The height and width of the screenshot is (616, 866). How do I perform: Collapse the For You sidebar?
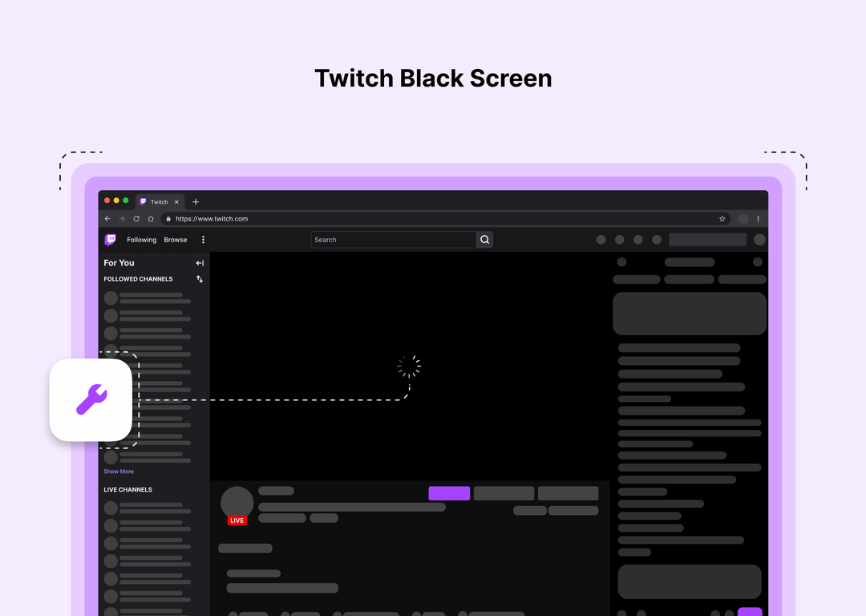(x=199, y=262)
